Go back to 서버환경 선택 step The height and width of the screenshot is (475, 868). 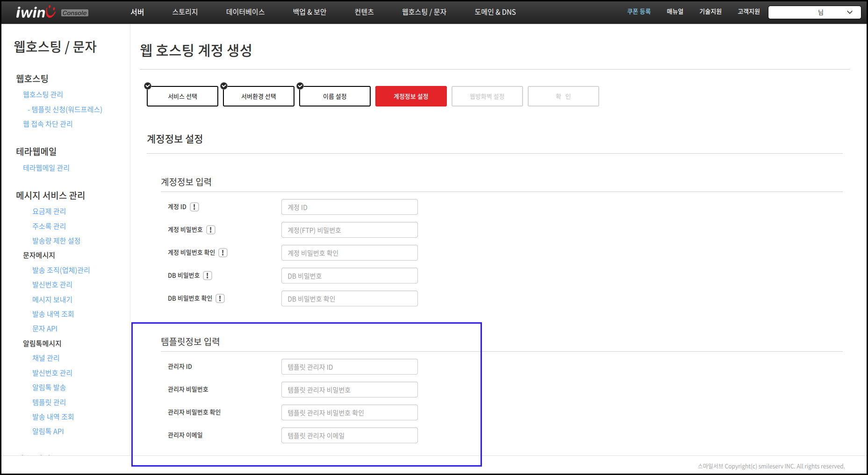click(258, 96)
